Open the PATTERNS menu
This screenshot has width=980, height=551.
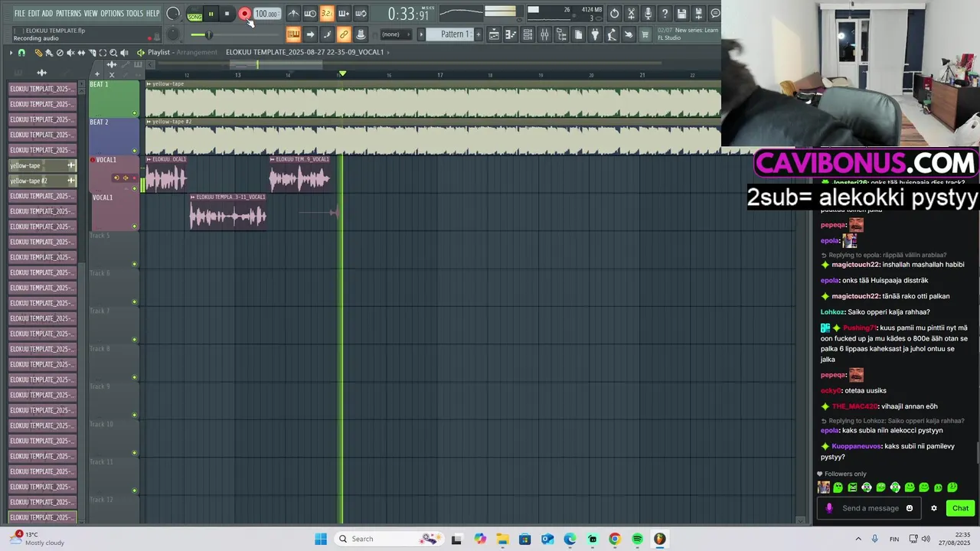68,13
